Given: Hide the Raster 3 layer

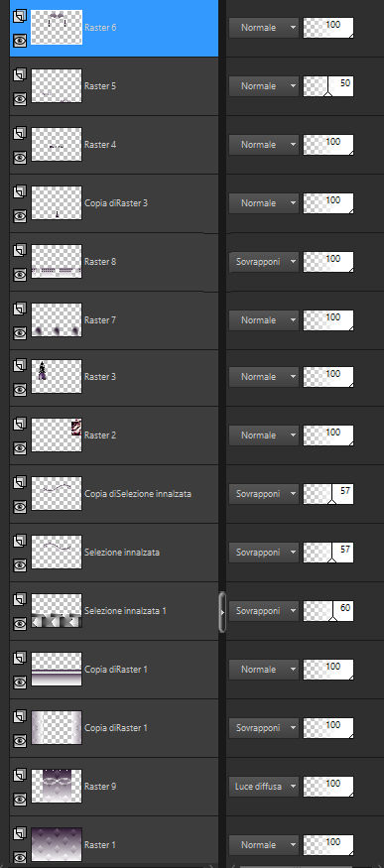Looking at the screenshot, I should pyautogui.click(x=20, y=390).
